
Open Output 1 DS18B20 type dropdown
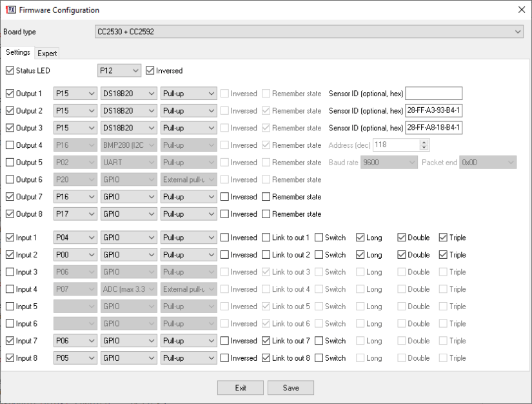128,94
